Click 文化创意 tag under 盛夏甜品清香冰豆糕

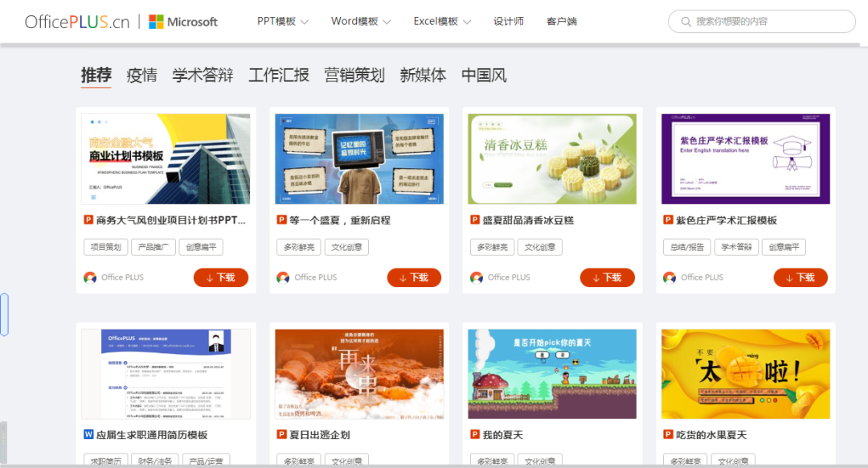[540, 247]
